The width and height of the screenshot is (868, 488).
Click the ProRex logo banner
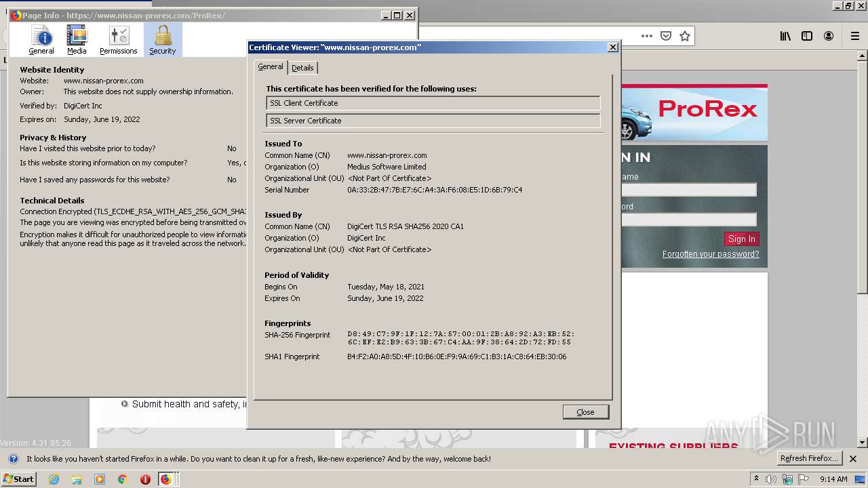pos(694,113)
